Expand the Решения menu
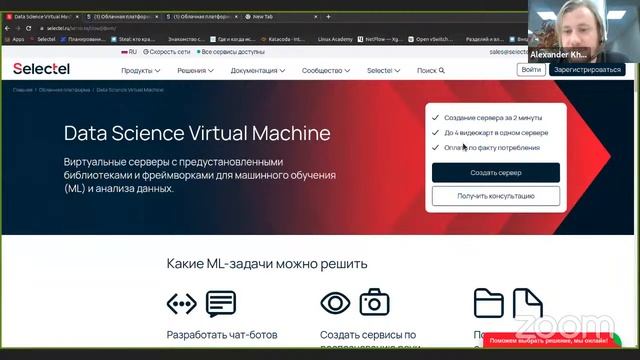The height and width of the screenshot is (360, 640). point(195,71)
